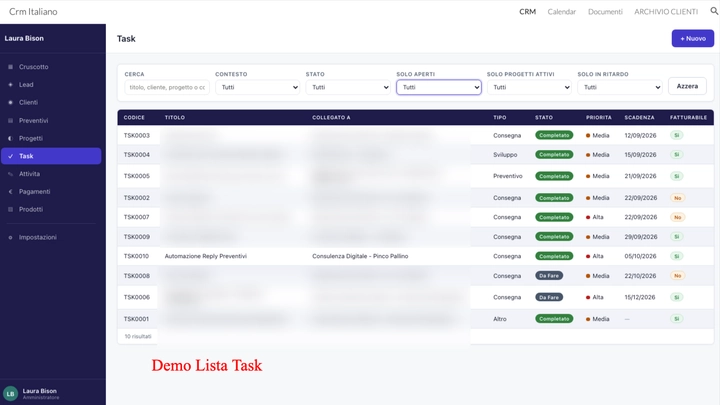Open task row TSK0007
The image size is (720, 405).
[416, 217]
